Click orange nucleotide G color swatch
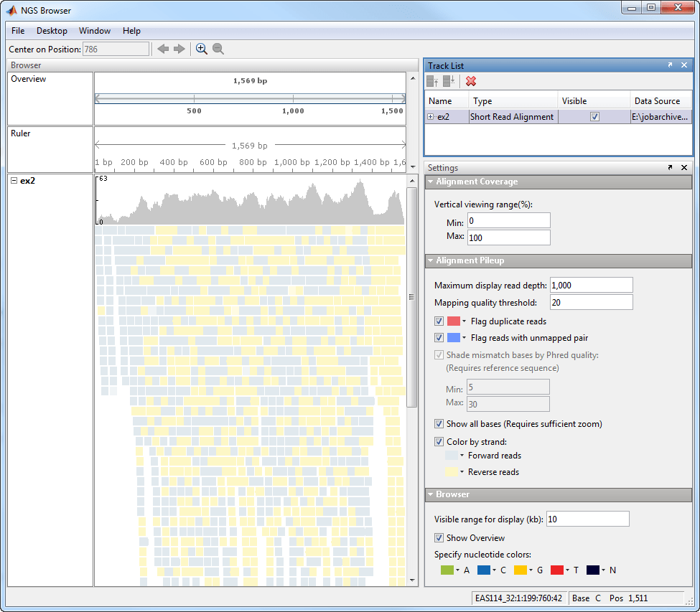Viewport: 700px width, 612px height. click(x=520, y=570)
